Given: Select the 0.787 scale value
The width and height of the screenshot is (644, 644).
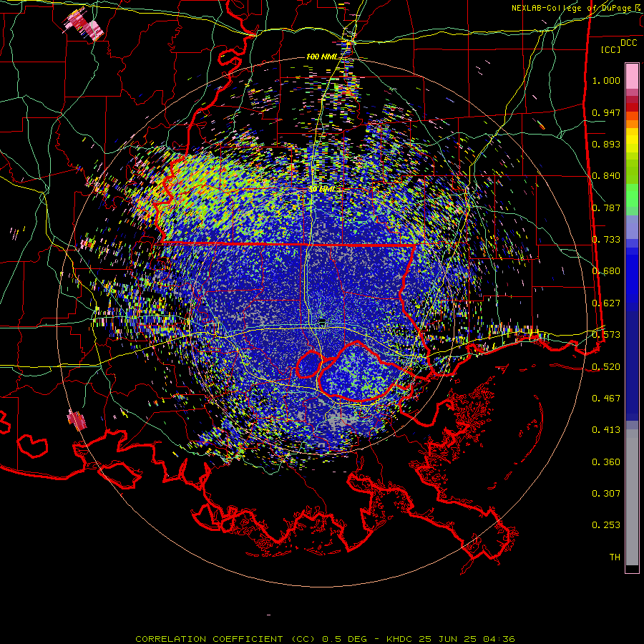Looking at the screenshot, I should click(x=606, y=208).
